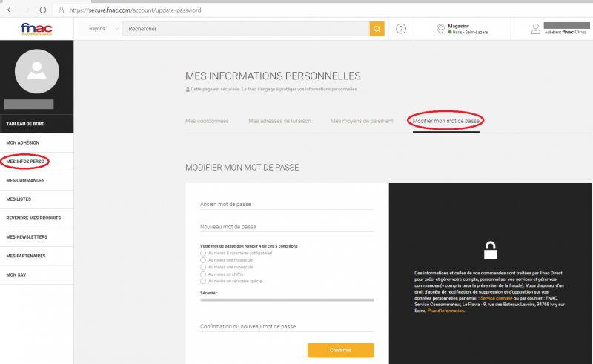Click the small padlock beside Cette page est sécurisée
Screen dimensions: 593x364
click(x=188, y=89)
